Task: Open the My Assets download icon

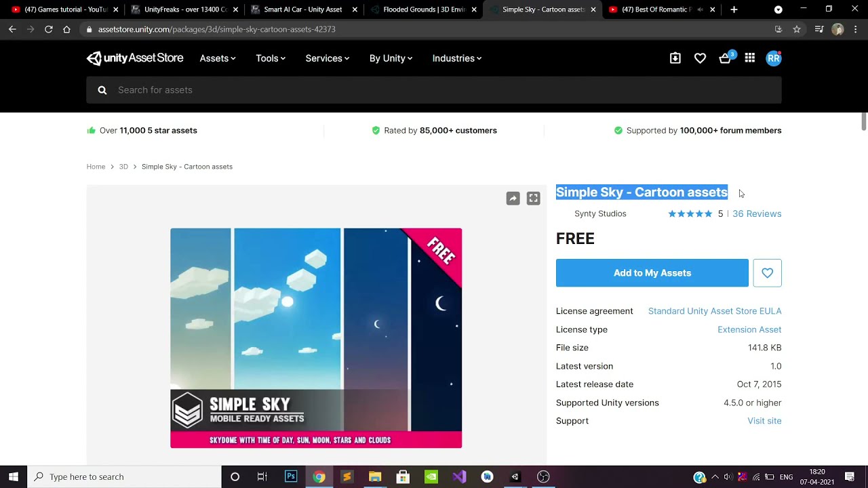Action: 675,58
